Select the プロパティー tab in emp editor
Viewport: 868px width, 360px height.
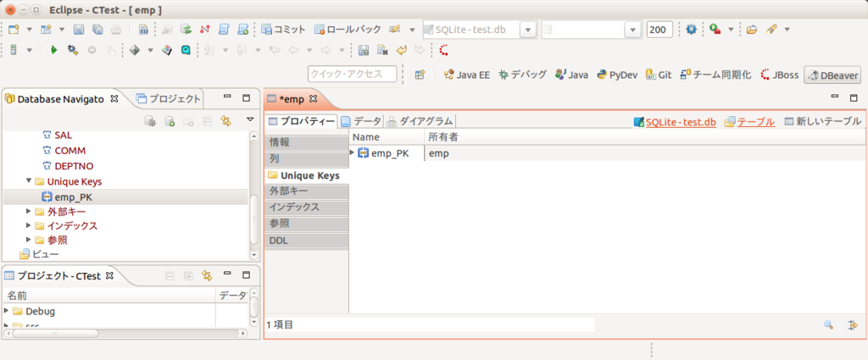coord(301,121)
